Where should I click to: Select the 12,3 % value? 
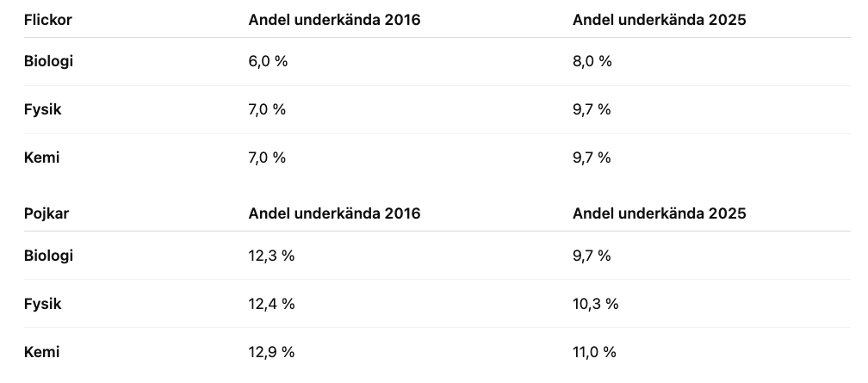pos(271,256)
